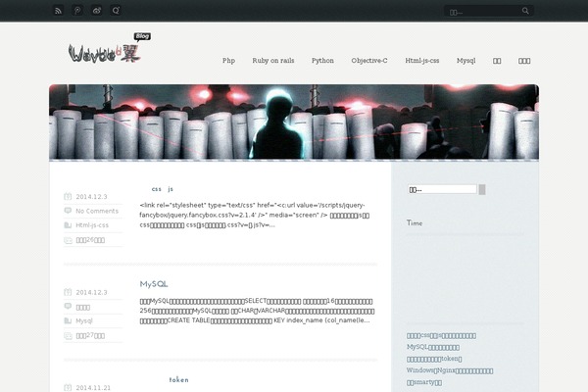588x392 pixels.
Task: Click the folder icon beside Html-js-css post category
Action: tap(68, 225)
